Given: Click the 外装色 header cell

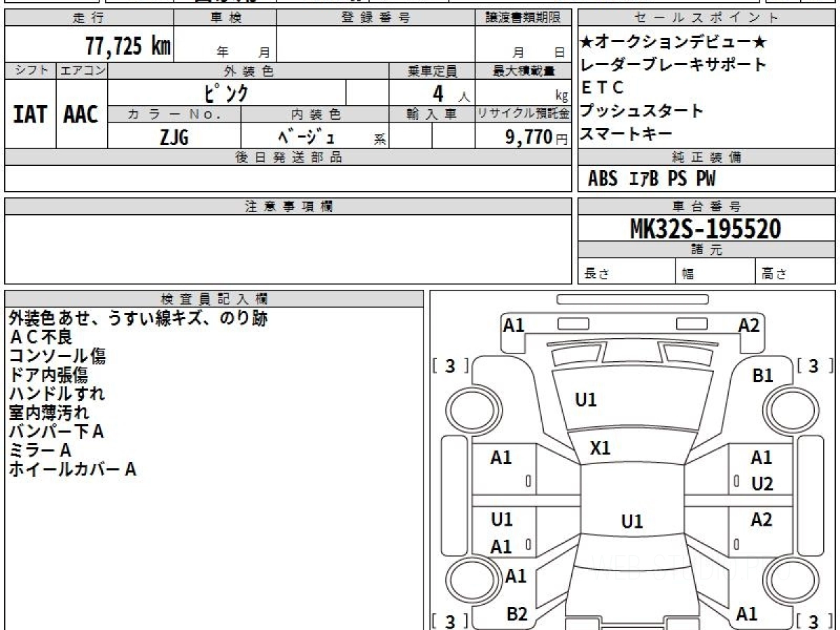Looking at the screenshot, I should tap(248, 71).
